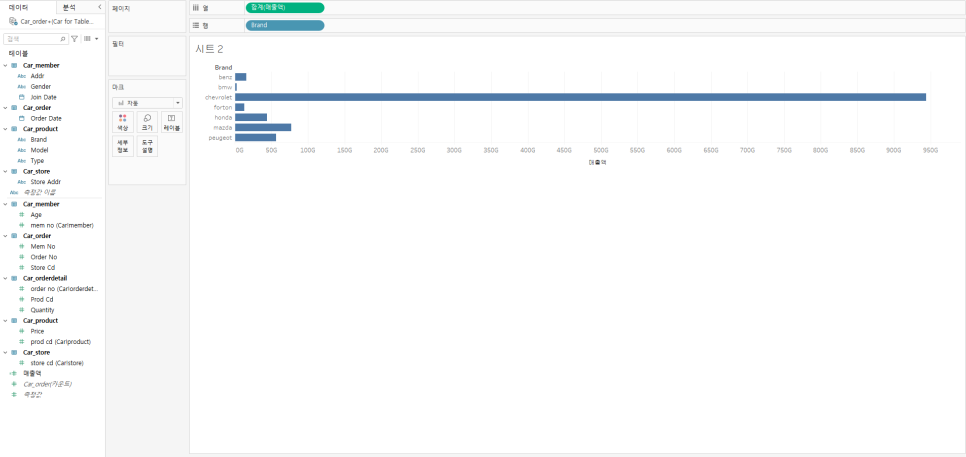Click the Car_order+ data source name
This screenshot has height=457, width=966.
[56, 22]
